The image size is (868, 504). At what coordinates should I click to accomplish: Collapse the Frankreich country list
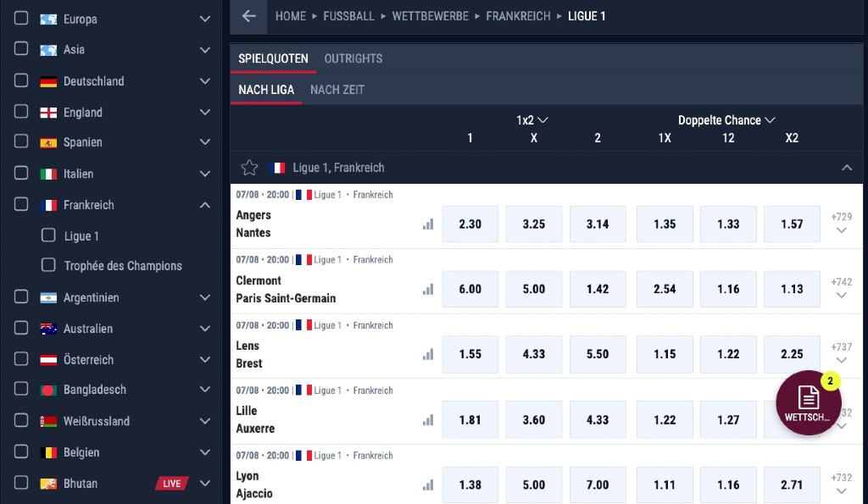click(205, 205)
